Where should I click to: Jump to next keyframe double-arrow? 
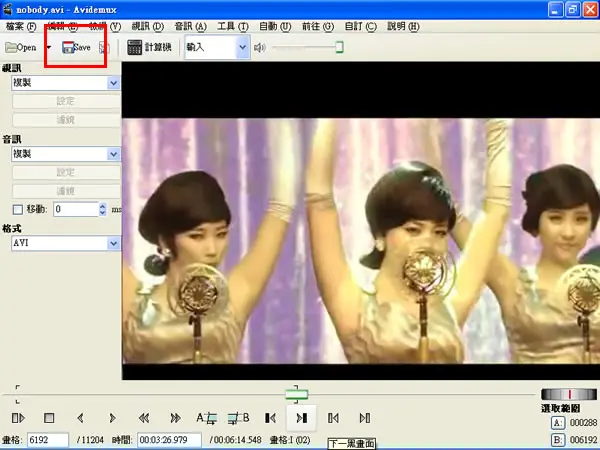(x=176, y=418)
